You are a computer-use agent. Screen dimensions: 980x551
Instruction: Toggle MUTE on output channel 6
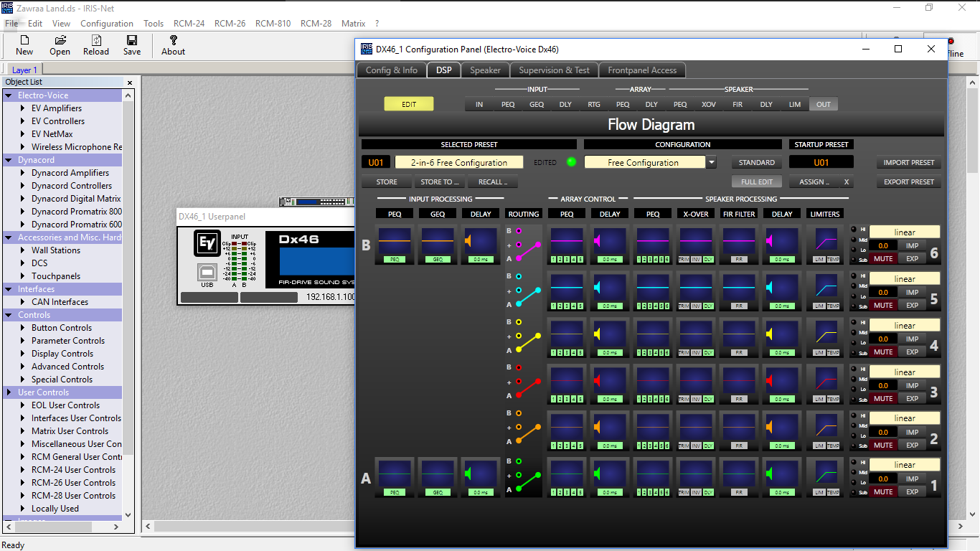pos(883,258)
